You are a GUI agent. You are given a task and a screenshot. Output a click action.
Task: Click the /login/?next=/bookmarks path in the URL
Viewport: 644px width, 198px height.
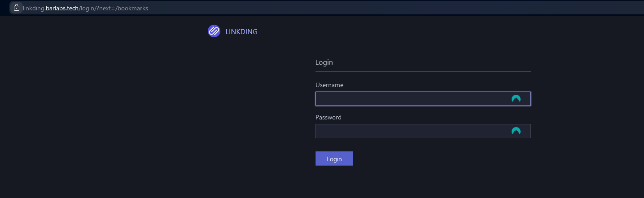click(114, 8)
